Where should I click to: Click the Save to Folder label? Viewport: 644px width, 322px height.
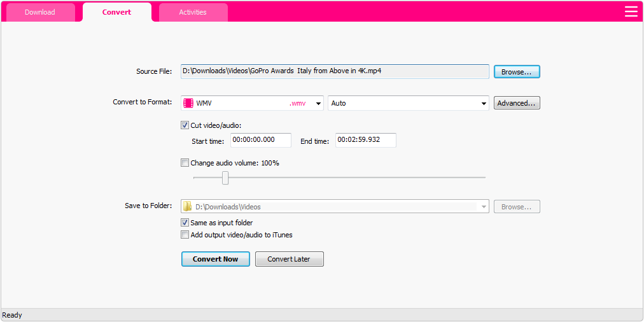(148, 206)
